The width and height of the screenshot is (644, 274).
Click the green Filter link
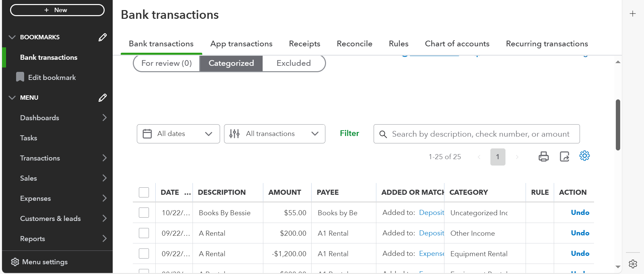point(349,133)
